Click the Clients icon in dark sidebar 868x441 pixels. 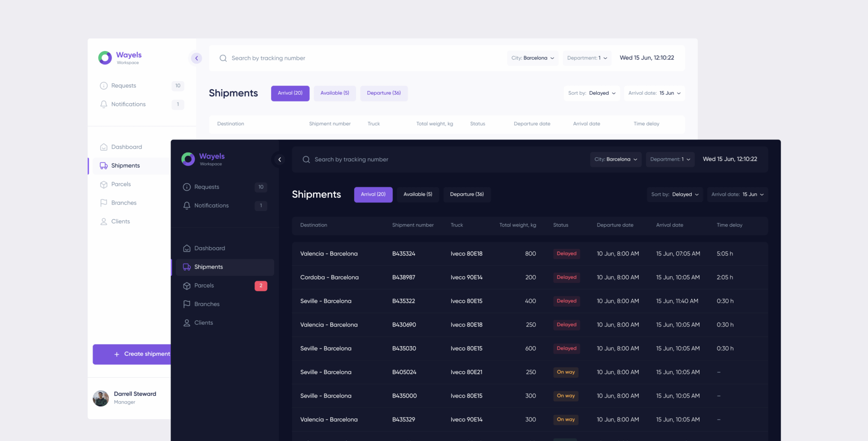click(x=187, y=322)
